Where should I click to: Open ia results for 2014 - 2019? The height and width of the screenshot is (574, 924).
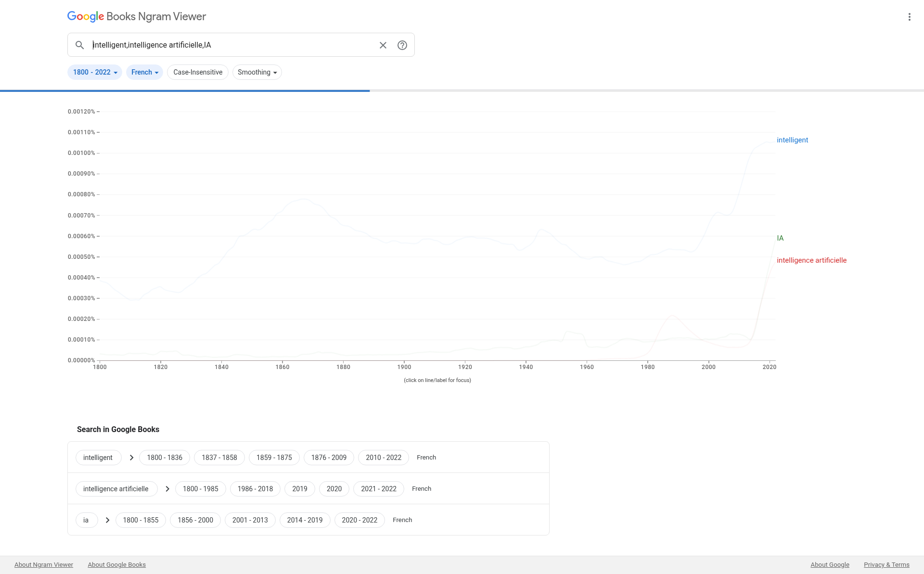coord(305,520)
